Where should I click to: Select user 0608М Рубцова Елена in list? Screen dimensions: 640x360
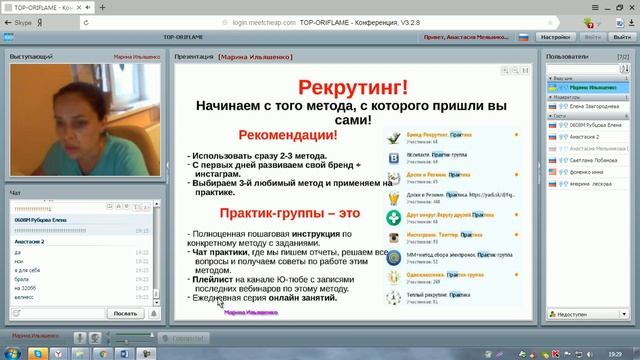[x=588, y=125]
